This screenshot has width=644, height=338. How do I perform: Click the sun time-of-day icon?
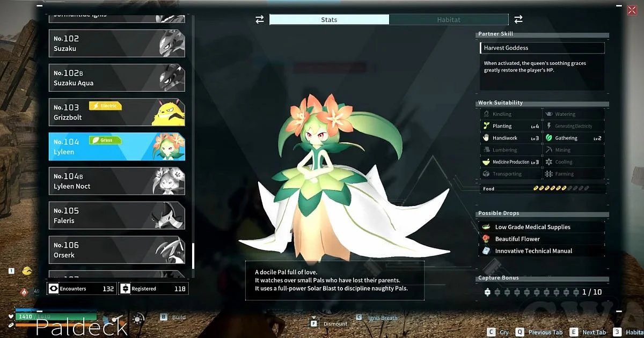(138, 319)
